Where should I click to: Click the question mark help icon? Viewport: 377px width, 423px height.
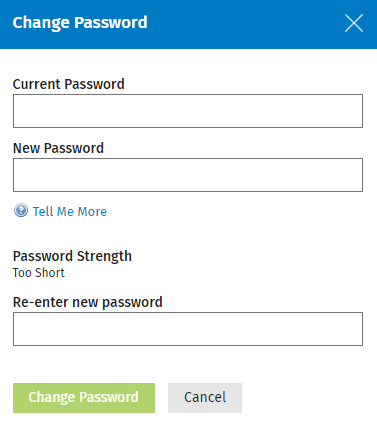(x=21, y=211)
